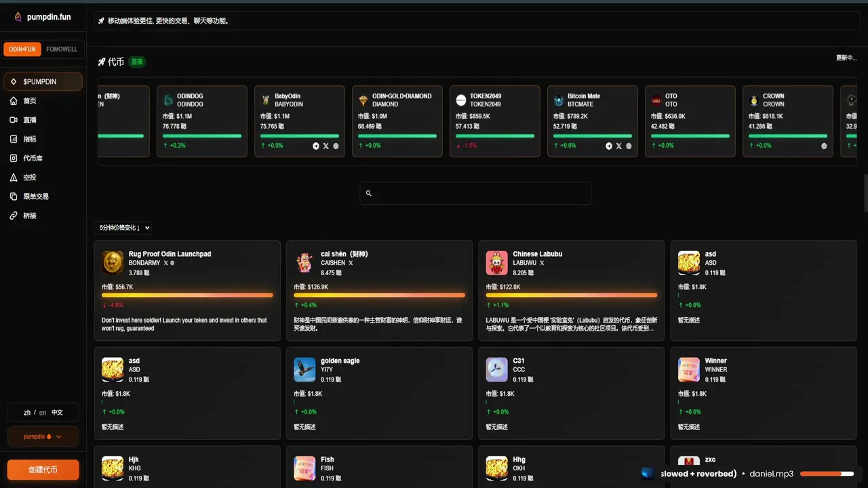This screenshot has height=488, width=868.
Task: Open Bitcoin Mate X icon
Action: [618, 146]
